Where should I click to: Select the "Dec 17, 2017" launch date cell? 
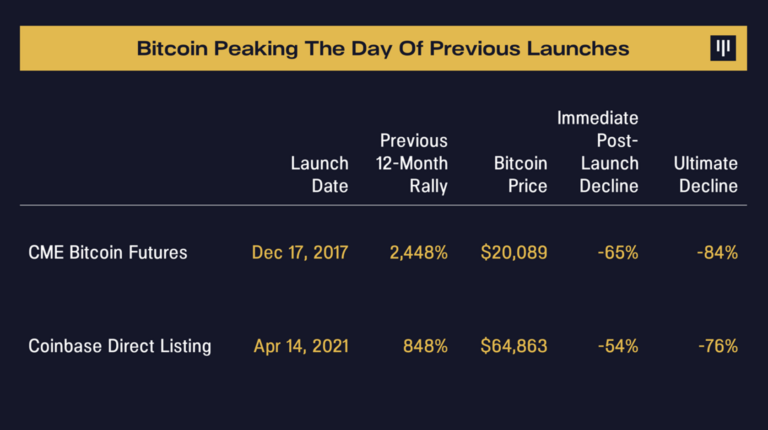[x=300, y=252]
